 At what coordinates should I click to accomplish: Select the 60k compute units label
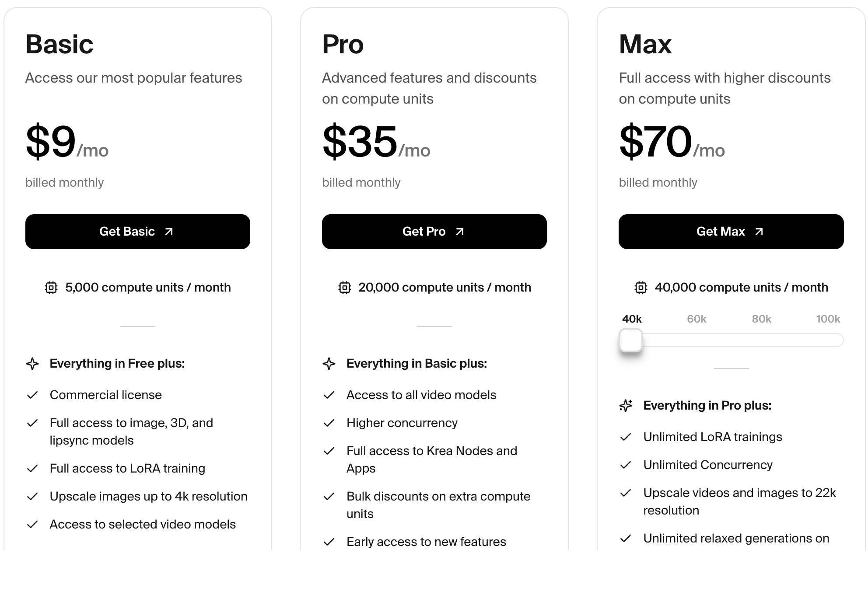696,319
